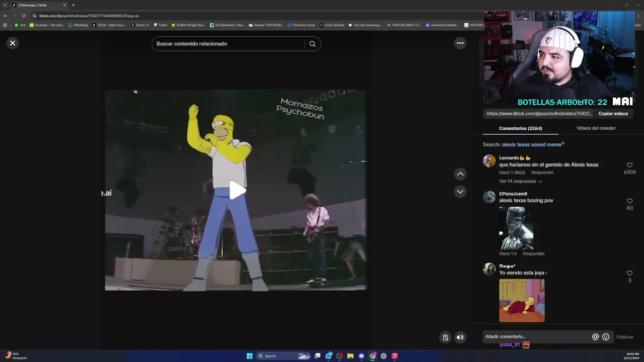Image resolution: width=644 pixels, height=362 pixels.
Task: Click the mention @ icon
Action: point(596,337)
